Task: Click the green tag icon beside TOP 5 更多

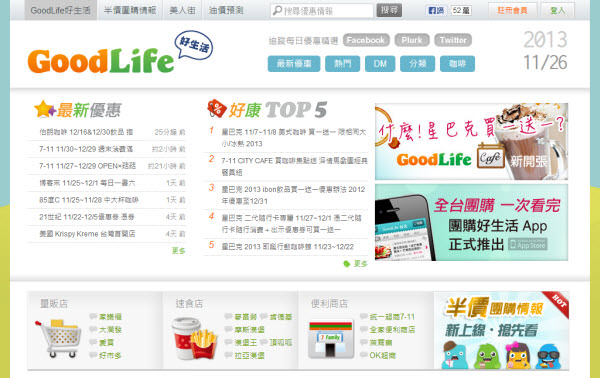Action: click(x=347, y=264)
